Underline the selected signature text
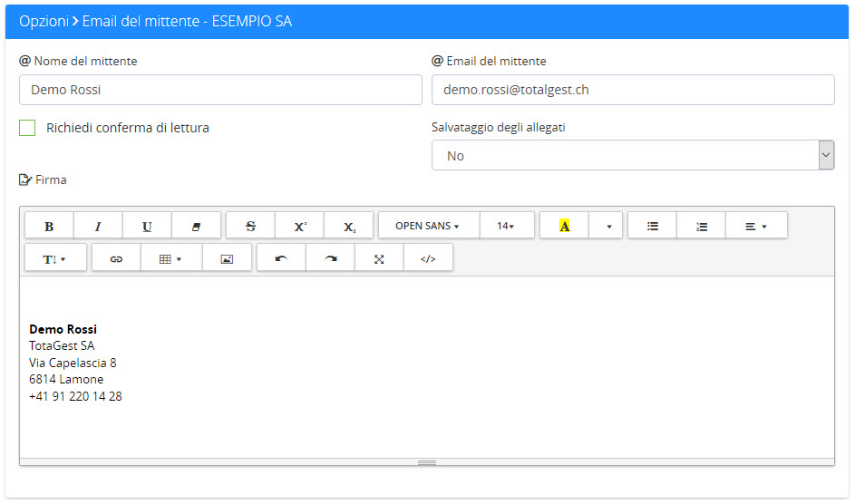Image resolution: width=855 pixels, height=504 pixels. pyautogui.click(x=147, y=226)
